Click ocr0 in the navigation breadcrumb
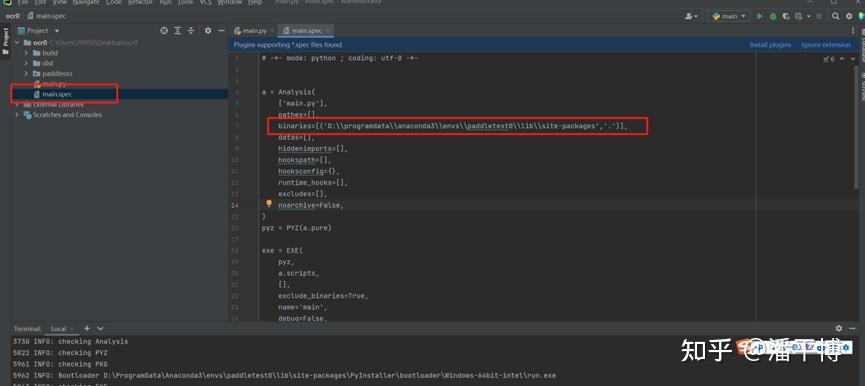This screenshot has width=865, height=386. (13, 17)
